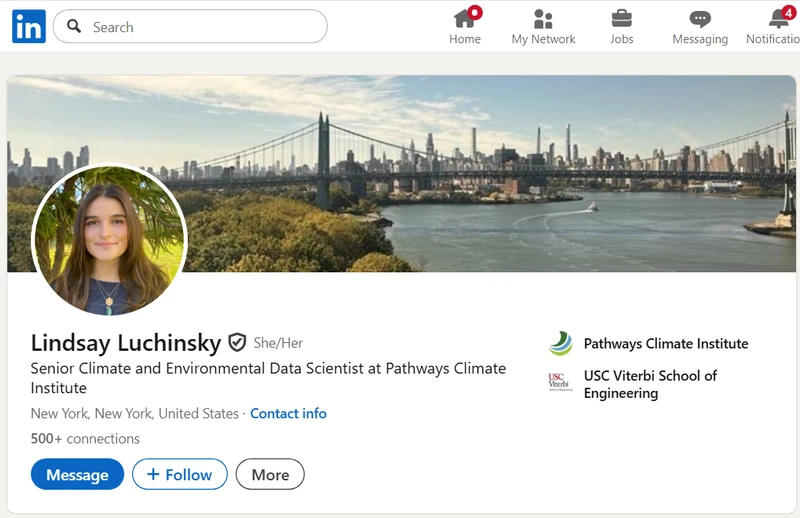This screenshot has height=518, width=800.
Task: Click the LinkedIn logo icon
Action: 29,27
